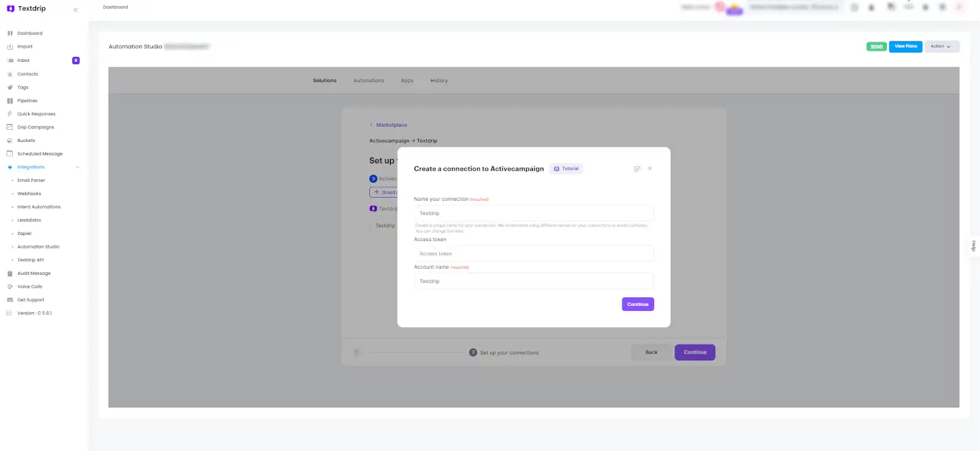The height and width of the screenshot is (451, 980).
Task: Close the Create a connection dialog
Action: point(650,168)
